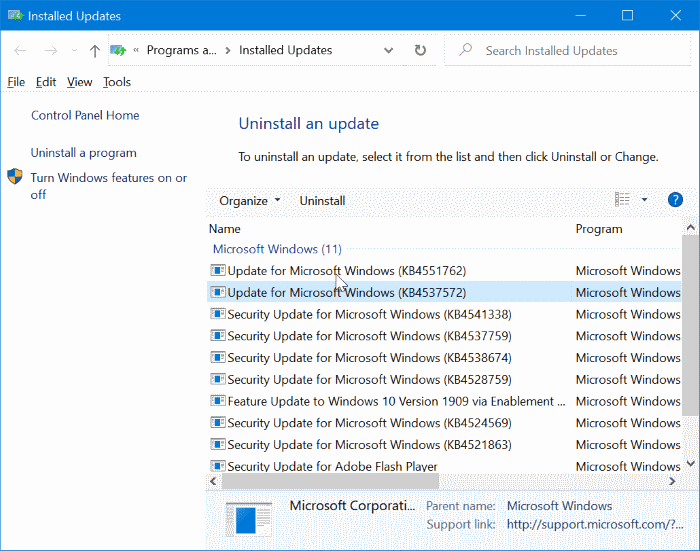Go up one level with Up arrow
The width and height of the screenshot is (700, 551).
(x=94, y=51)
